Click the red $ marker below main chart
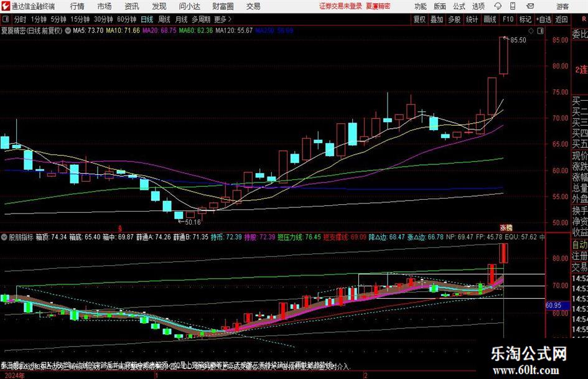Screen dimensions: 588x379 pos(120,228)
